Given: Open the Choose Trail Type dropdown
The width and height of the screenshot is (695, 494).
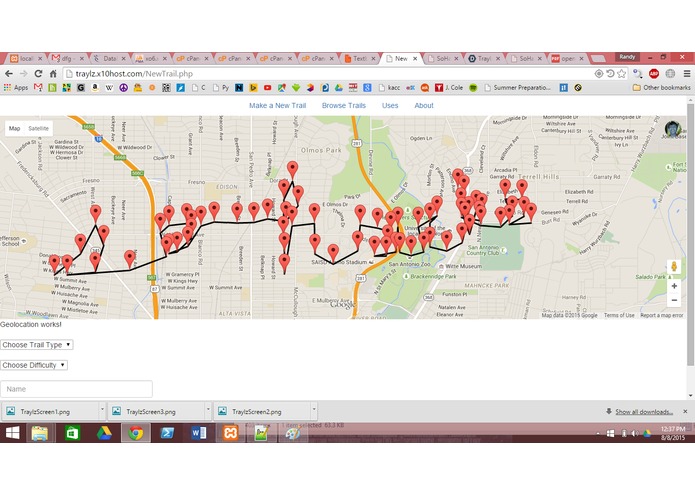Looking at the screenshot, I should [37, 345].
